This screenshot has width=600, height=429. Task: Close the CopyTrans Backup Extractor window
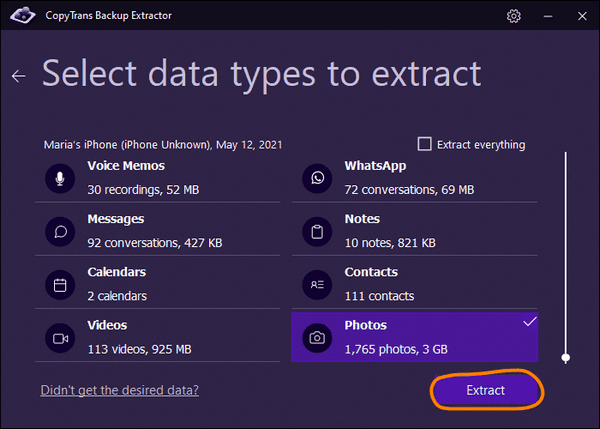tap(582, 16)
